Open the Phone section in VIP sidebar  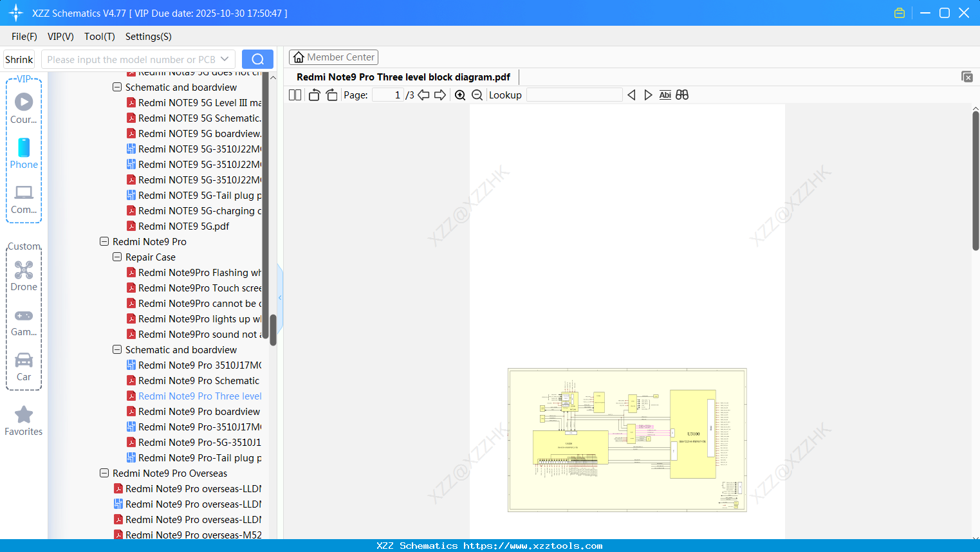point(24,154)
